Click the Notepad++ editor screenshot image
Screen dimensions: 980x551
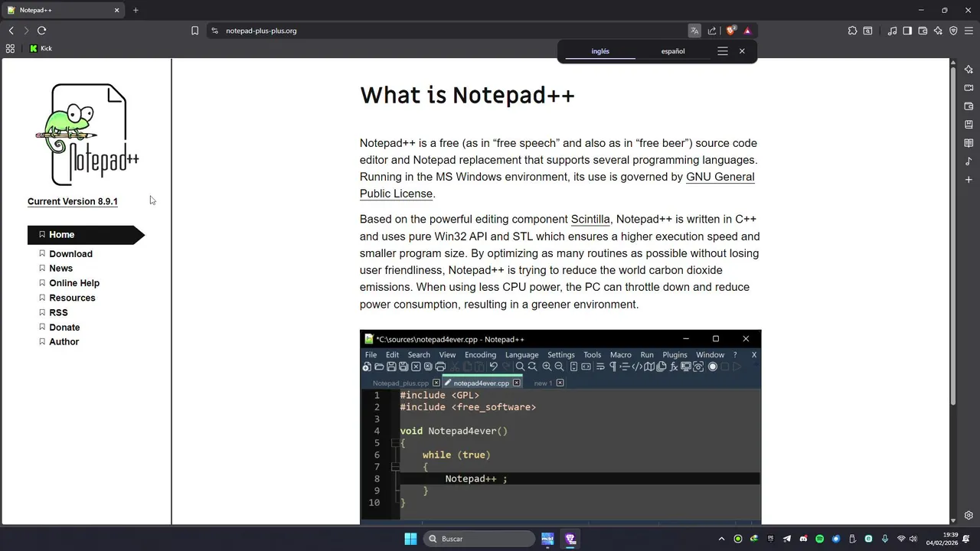pyautogui.click(x=560, y=427)
